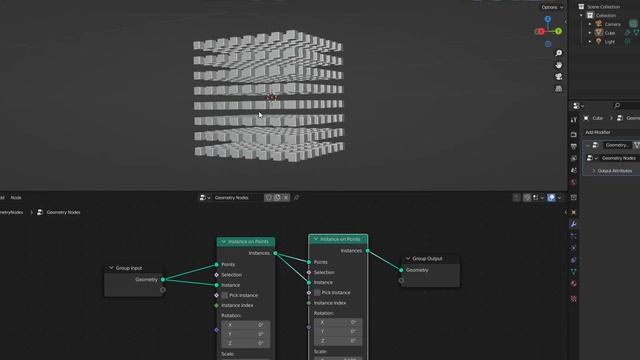Click the properties search magnifier icon
The height and width of the screenshot is (360, 640).
(617, 106)
